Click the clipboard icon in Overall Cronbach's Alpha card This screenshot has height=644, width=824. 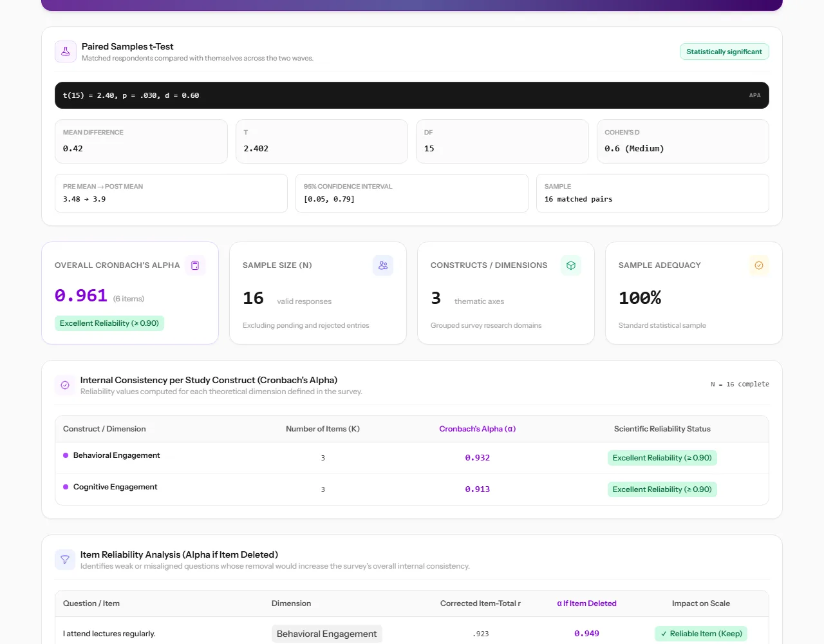[x=195, y=265]
